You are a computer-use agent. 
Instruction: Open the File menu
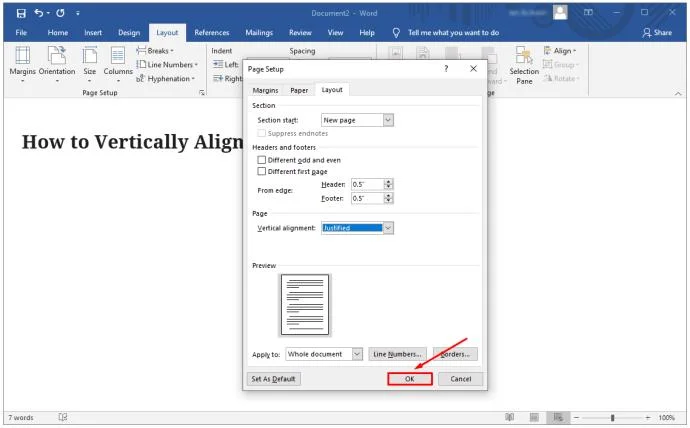[21, 33]
